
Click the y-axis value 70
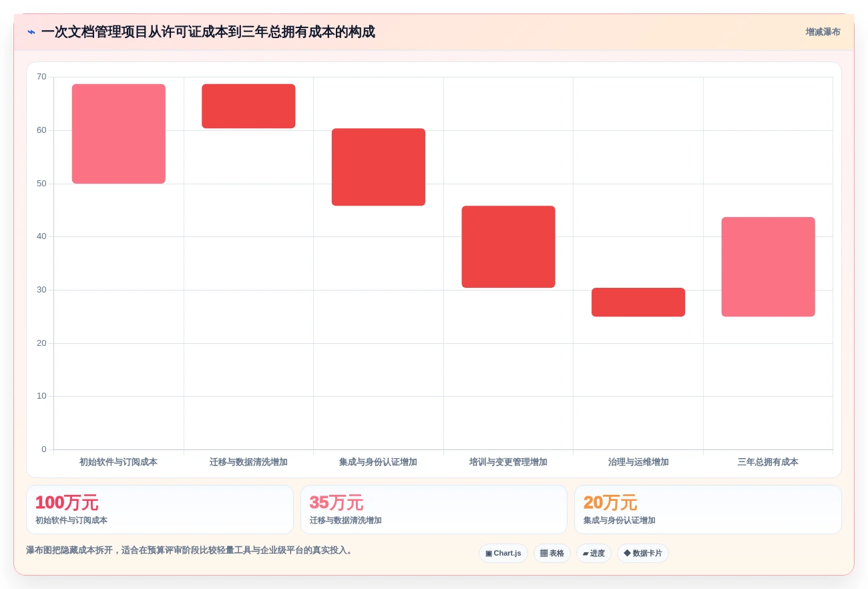point(41,77)
